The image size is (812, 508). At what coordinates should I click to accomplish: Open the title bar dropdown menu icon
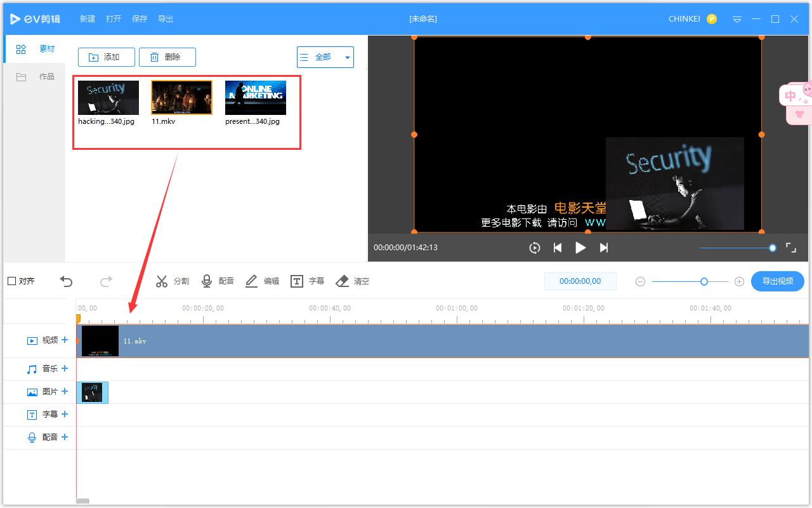pos(737,19)
